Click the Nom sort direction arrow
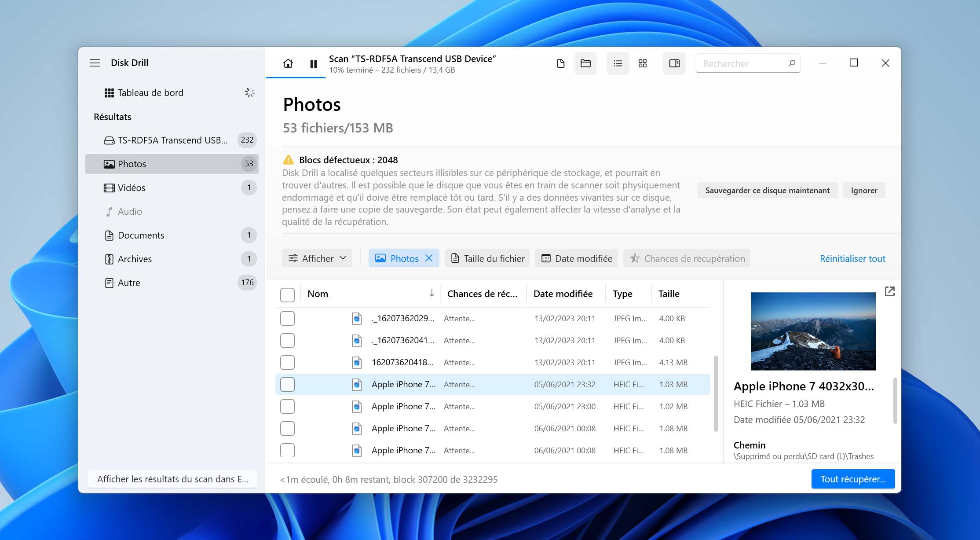 (x=432, y=293)
